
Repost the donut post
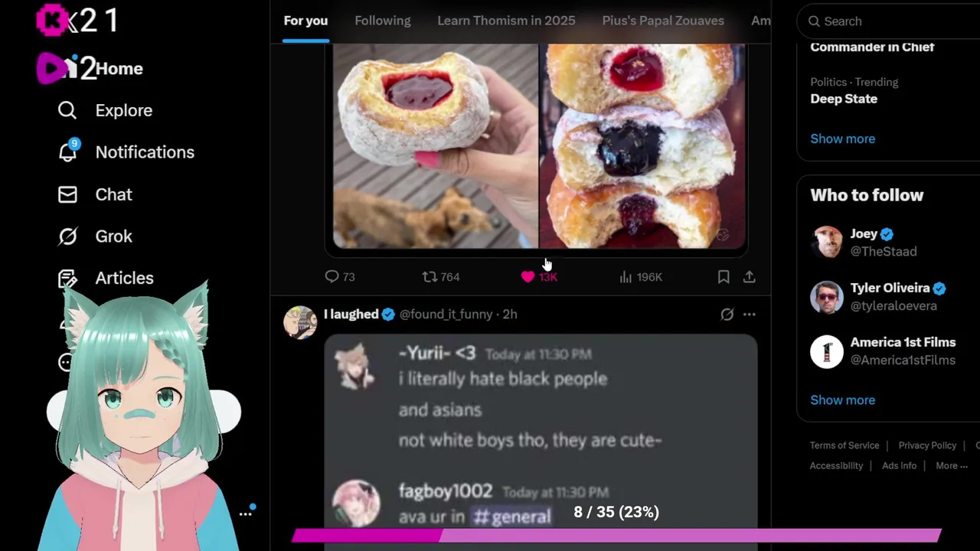430,277
